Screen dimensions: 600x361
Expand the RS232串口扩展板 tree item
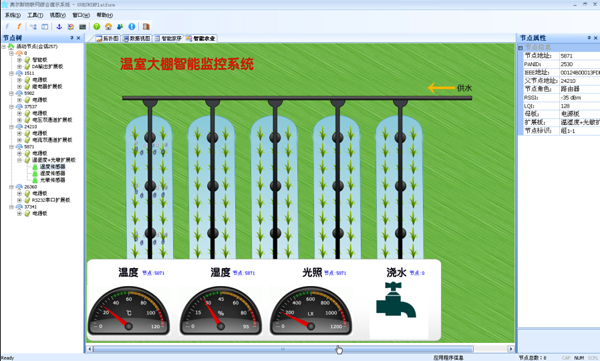[19, 200]
